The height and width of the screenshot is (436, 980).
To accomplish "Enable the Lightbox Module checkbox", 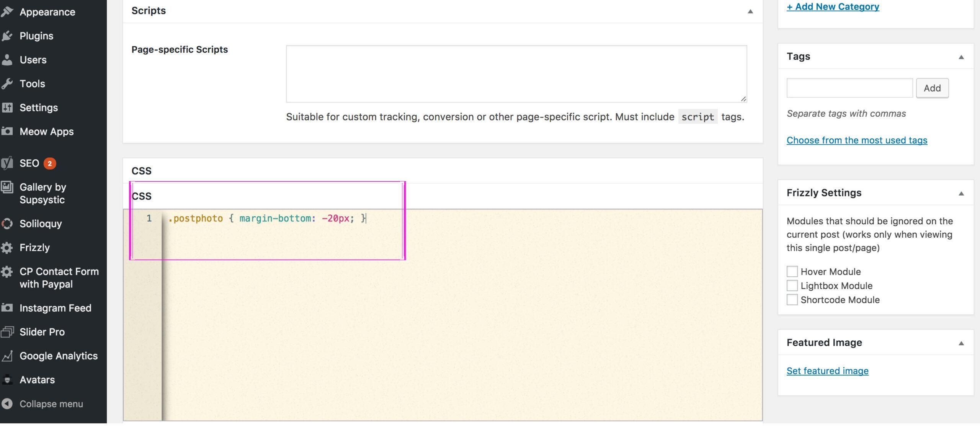I will click(792, 286).
